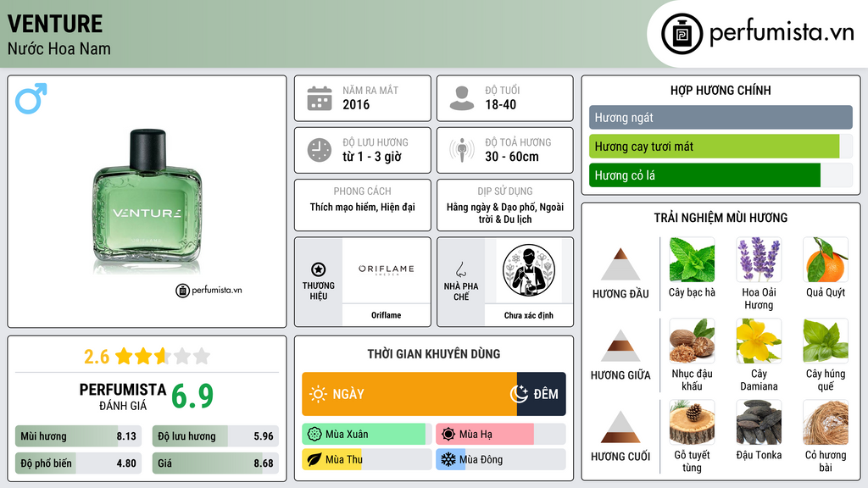Viewport: 868px width, 488px height.
Task: Click the moon icon beside Đêm
Action: tap(520, 394)
